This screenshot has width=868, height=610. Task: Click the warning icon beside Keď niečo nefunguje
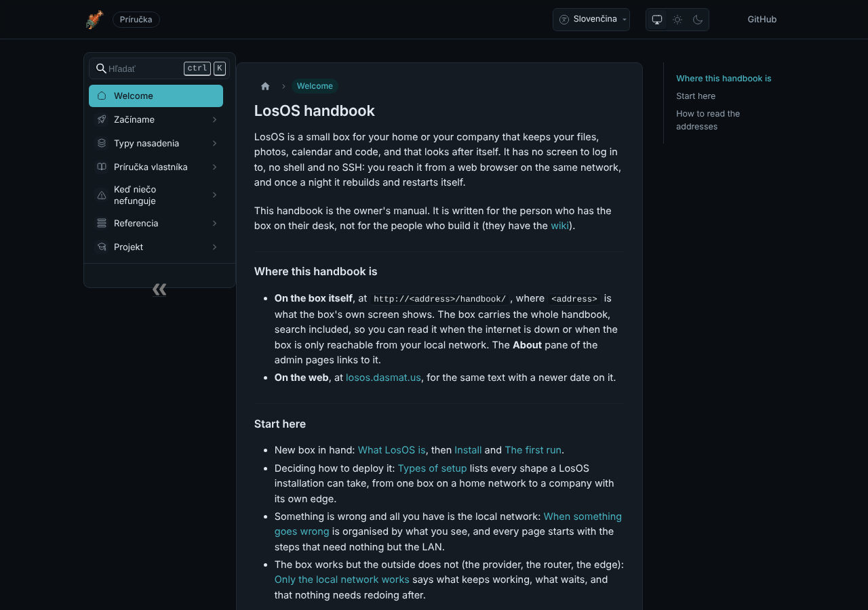coord(102,195)
